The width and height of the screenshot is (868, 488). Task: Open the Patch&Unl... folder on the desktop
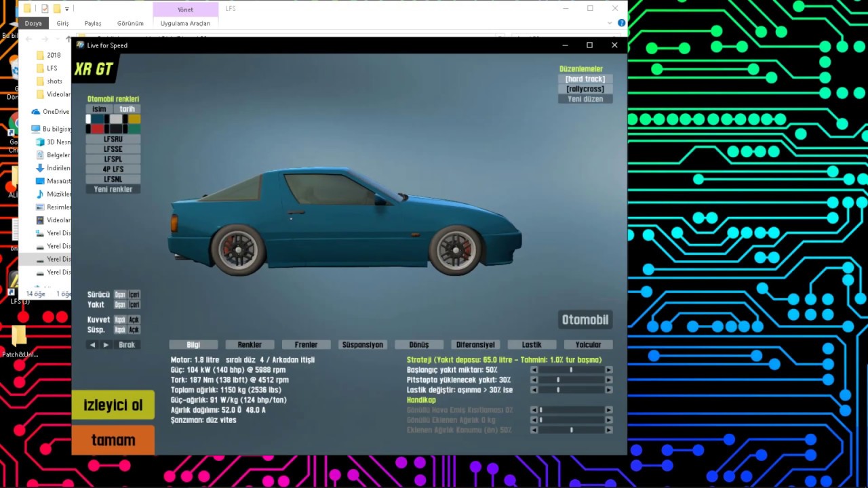(x=19, y=341)
